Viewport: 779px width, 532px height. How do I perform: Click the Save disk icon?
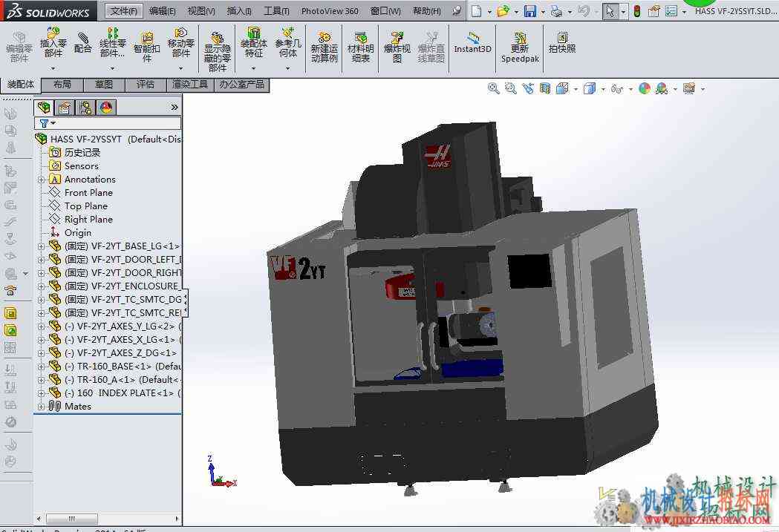point(530,11)
